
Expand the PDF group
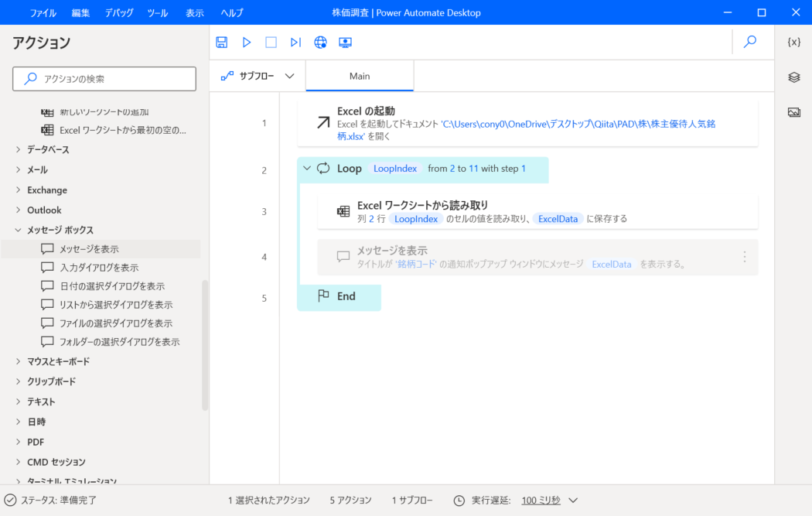coord(18,442)
